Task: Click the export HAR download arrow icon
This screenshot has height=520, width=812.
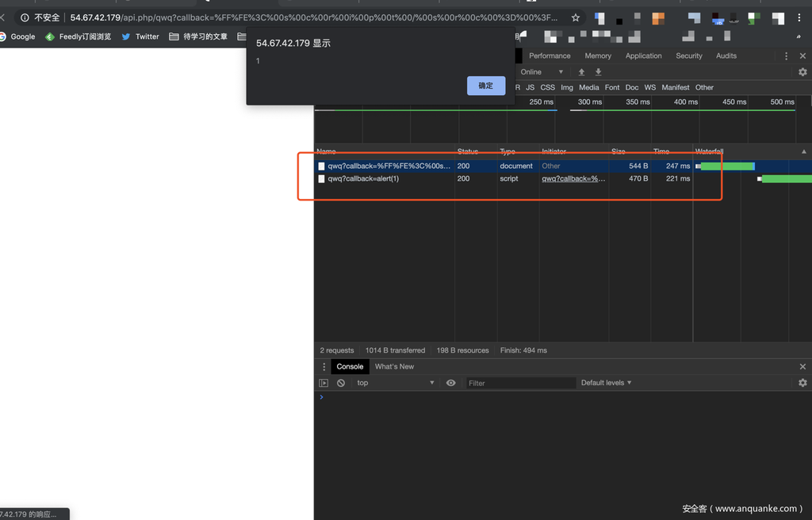Action: [599, 72]
